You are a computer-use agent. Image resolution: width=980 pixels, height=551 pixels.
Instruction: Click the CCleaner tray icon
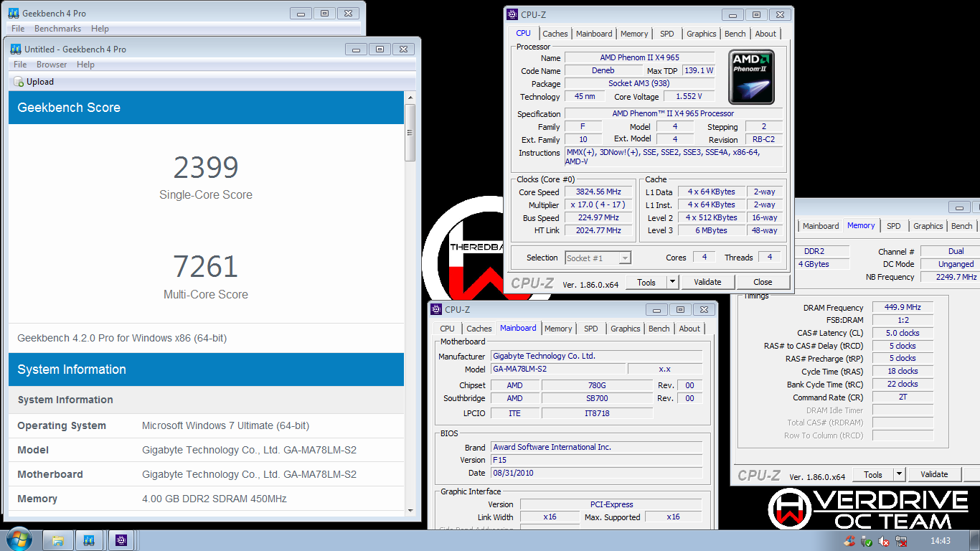pyautogui.click(x=849, y=541)
